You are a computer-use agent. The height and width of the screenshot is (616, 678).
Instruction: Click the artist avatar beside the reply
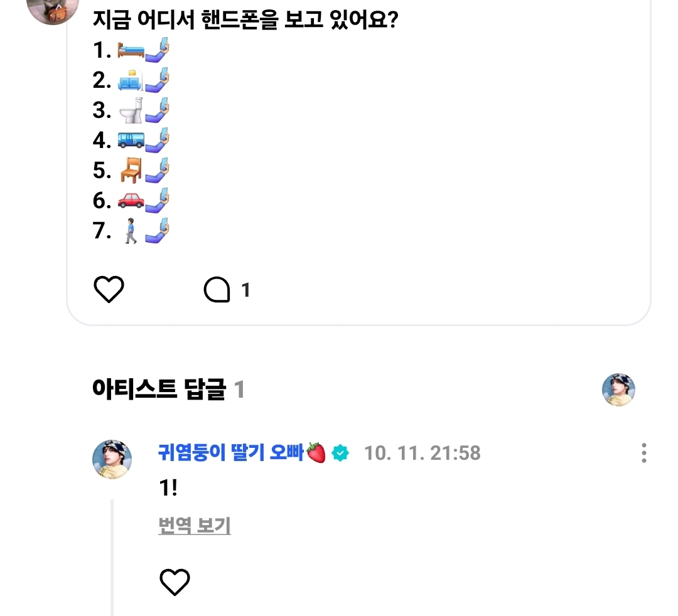[x=112, y=459]
